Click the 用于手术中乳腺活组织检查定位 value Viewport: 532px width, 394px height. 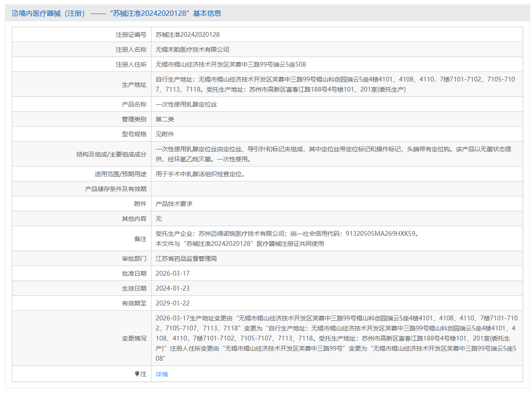[x=200, y=174]
